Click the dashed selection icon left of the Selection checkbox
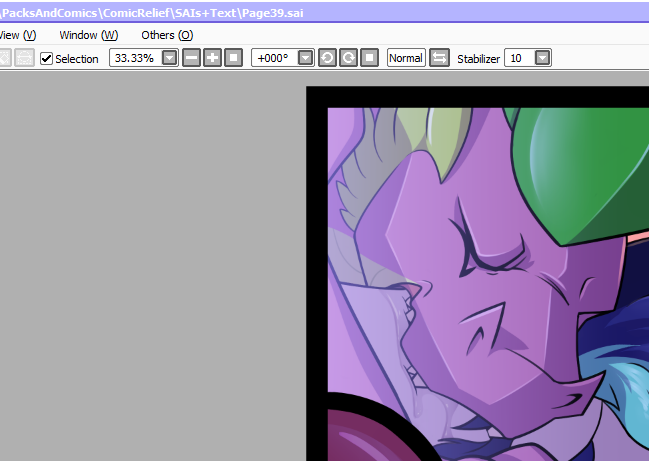Viewport: 649px width, 461px height. (24, 58)
